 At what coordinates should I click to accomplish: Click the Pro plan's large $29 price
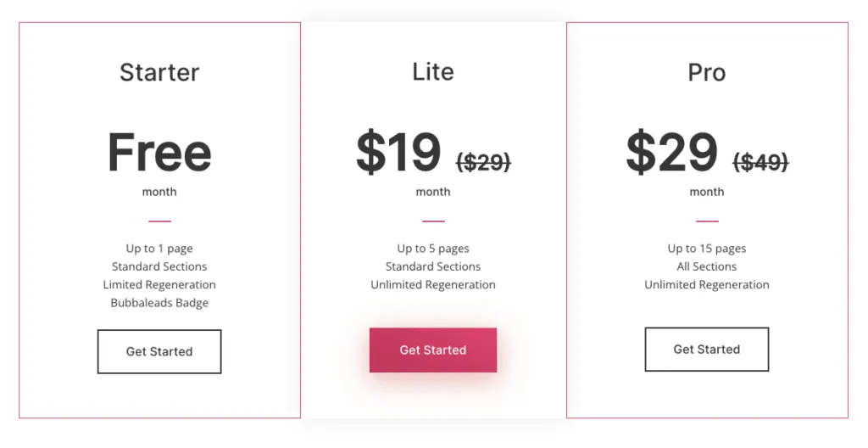(x=671, y=153)
